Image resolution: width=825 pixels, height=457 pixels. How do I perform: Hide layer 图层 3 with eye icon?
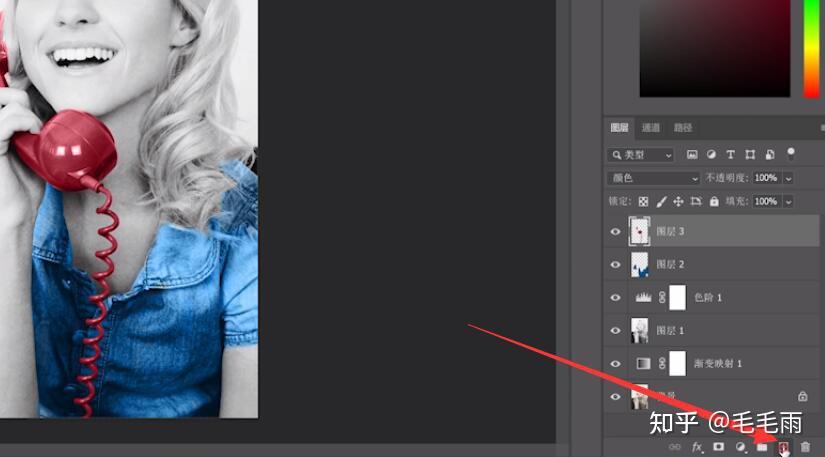(x=615, y=232)
